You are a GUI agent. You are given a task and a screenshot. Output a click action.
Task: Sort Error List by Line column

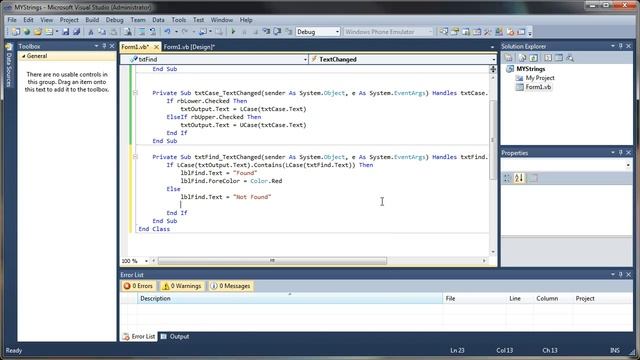[x=519, y=298]
